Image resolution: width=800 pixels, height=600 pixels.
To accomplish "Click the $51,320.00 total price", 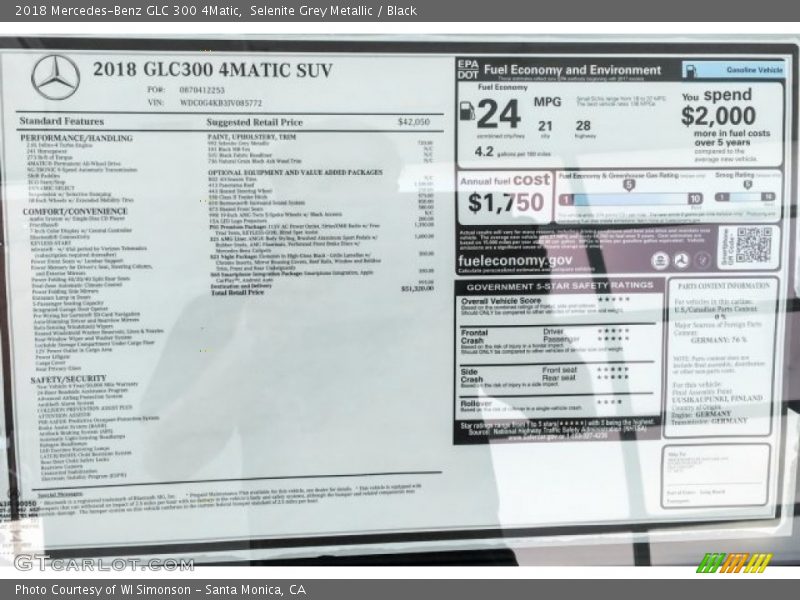I will 417,289.
